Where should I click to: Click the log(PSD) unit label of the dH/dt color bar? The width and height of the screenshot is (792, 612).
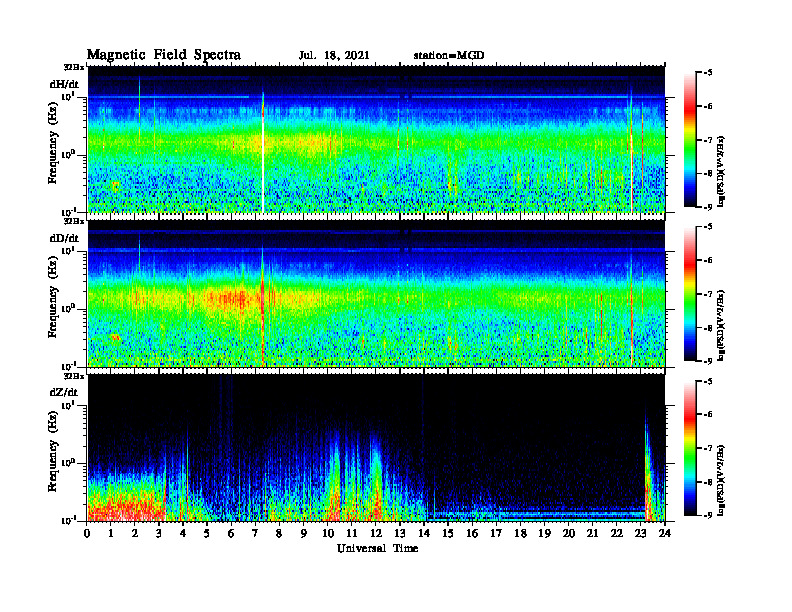(722, 171)
